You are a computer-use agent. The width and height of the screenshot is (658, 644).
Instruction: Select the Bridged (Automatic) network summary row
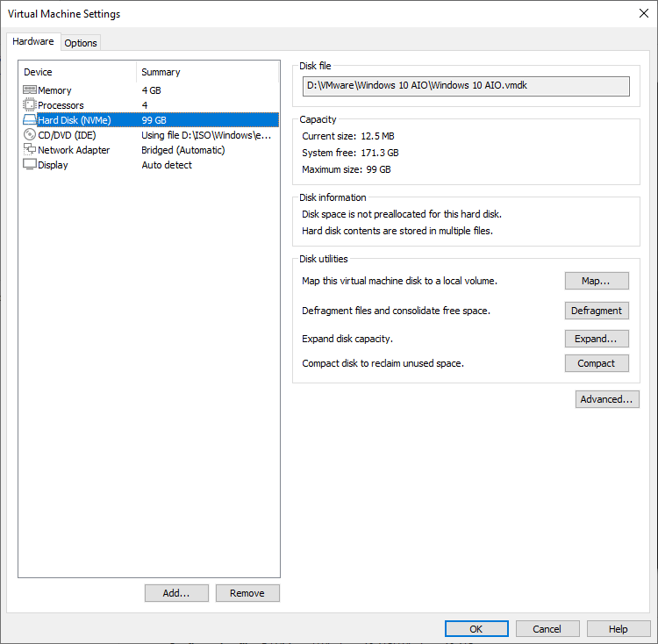[x=183, y=150]
